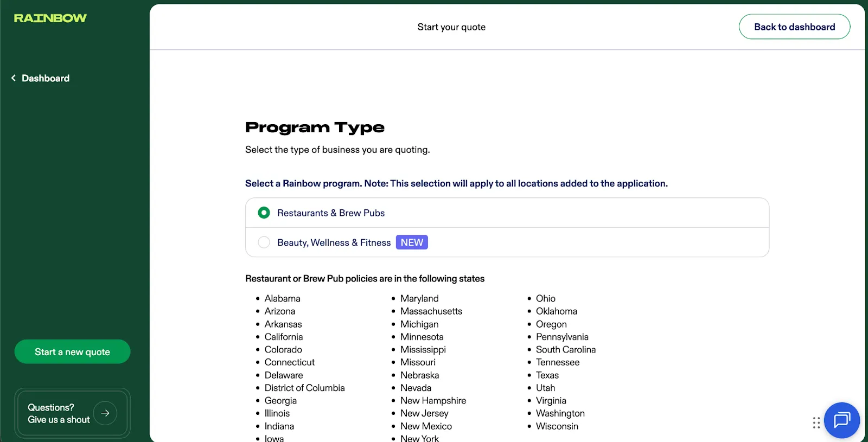
Task: Click Tennessee in the state list
Action: [x=558, y=362]
